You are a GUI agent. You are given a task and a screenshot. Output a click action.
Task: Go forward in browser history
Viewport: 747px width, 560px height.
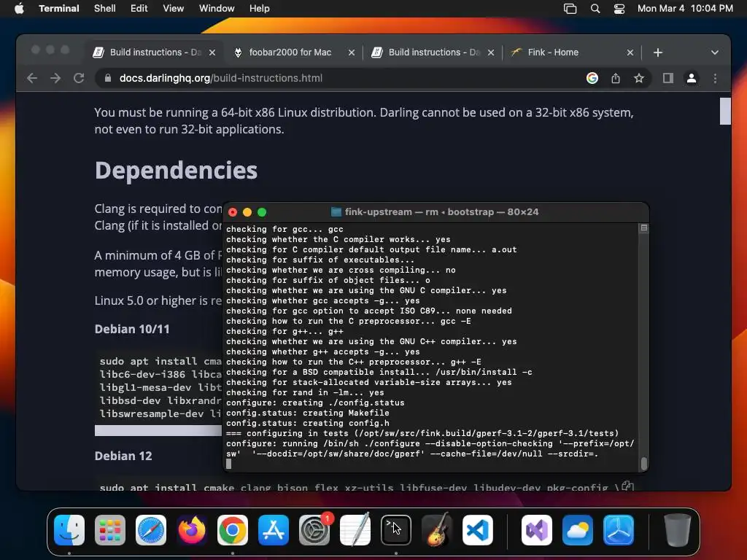coord(55,78)
